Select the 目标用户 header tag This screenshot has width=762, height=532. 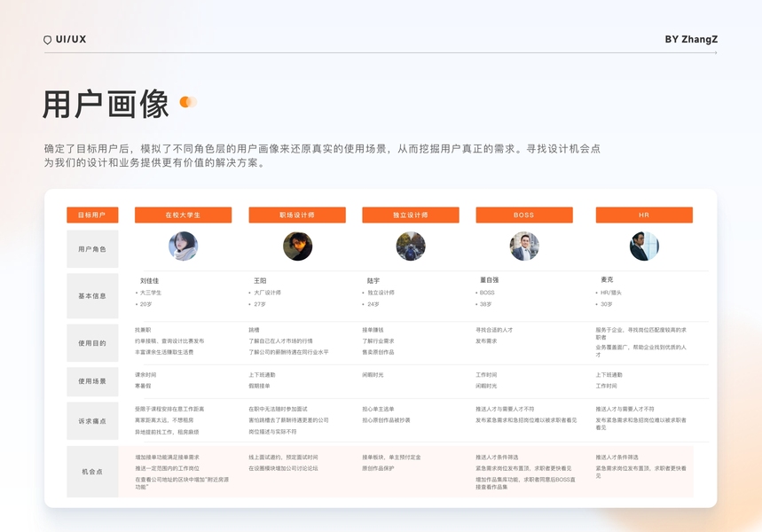92,215
